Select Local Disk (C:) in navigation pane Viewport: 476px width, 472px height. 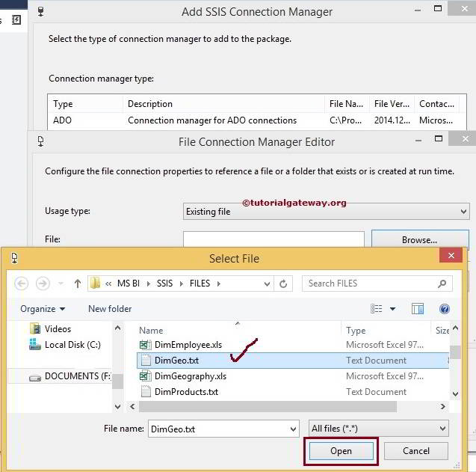pyautogui.click(x=72, y=345)
